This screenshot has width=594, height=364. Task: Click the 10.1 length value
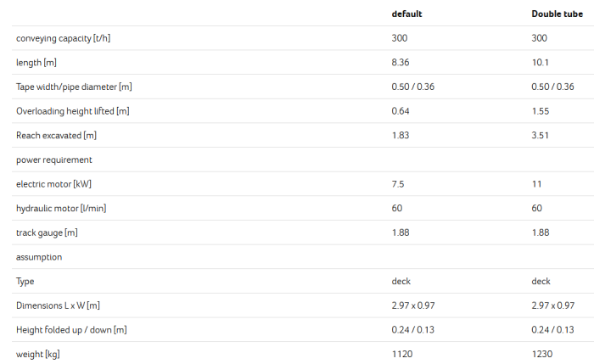click(x=541, y=63)
